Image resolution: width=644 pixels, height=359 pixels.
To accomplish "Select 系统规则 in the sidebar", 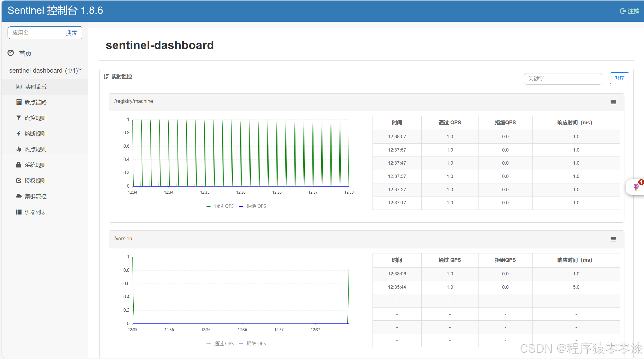I will (45, 165).
